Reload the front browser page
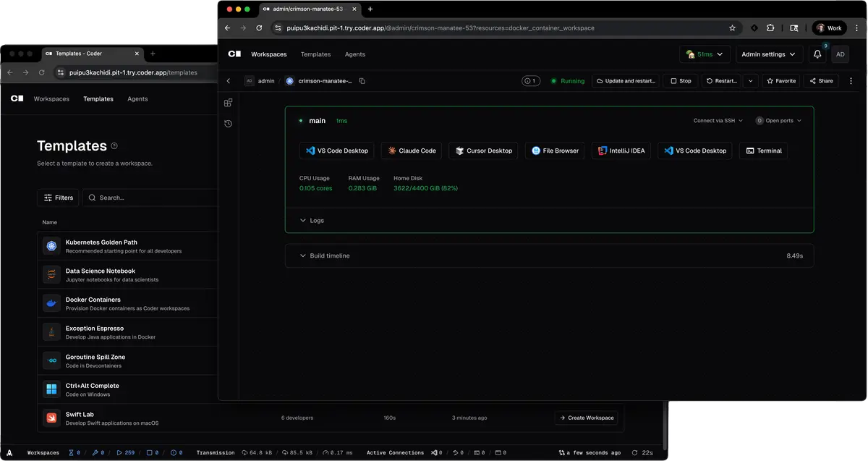 [x=259, y=28]
